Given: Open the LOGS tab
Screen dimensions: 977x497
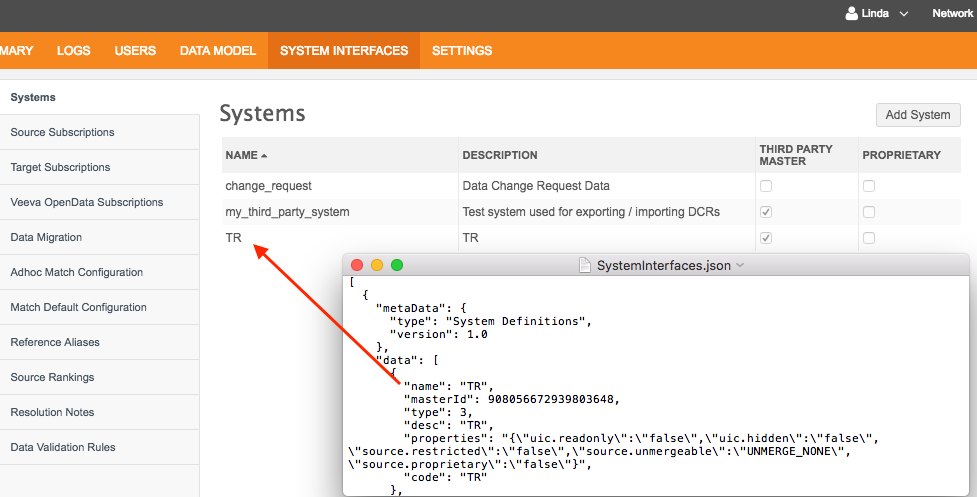Looking at the screenshot, I should 74,51.
